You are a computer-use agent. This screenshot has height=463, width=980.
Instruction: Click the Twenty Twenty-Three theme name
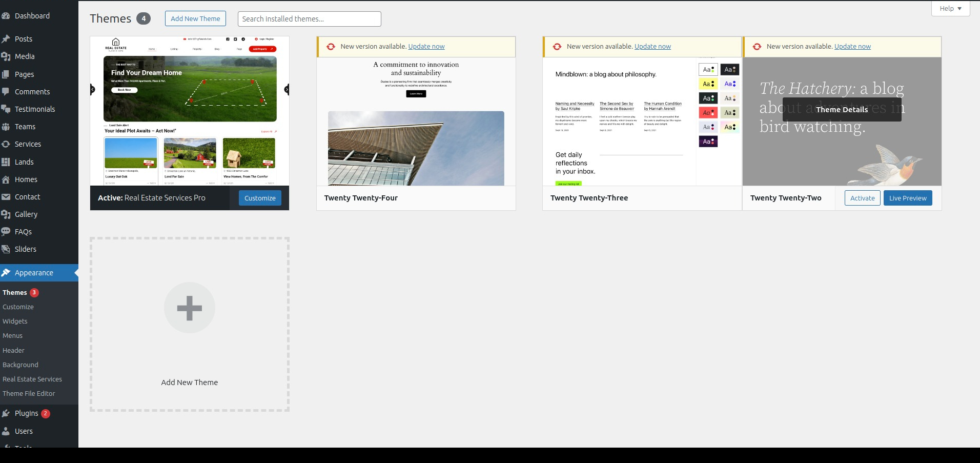tap(589, 198)
